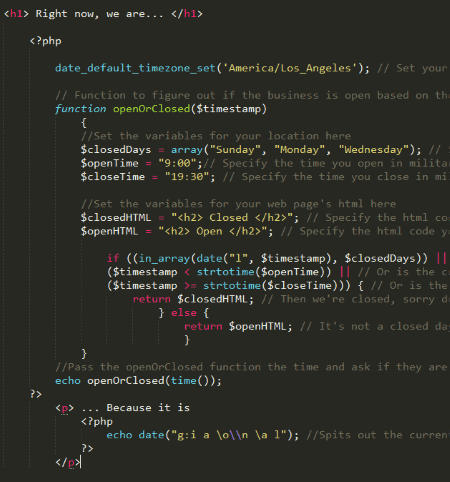Click date_default_timezone_set function name
450x482 pixels.
pyautogui.click(x=135, y=68)
